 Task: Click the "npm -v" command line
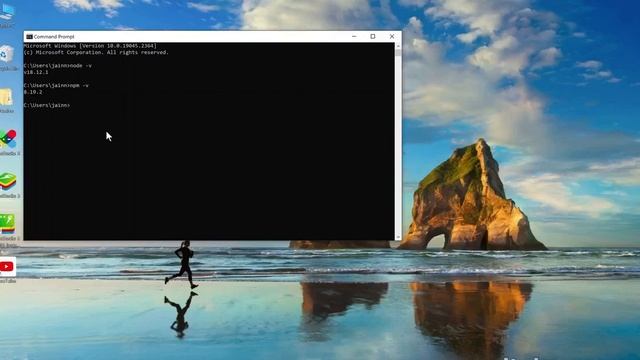tap(56, 86)
